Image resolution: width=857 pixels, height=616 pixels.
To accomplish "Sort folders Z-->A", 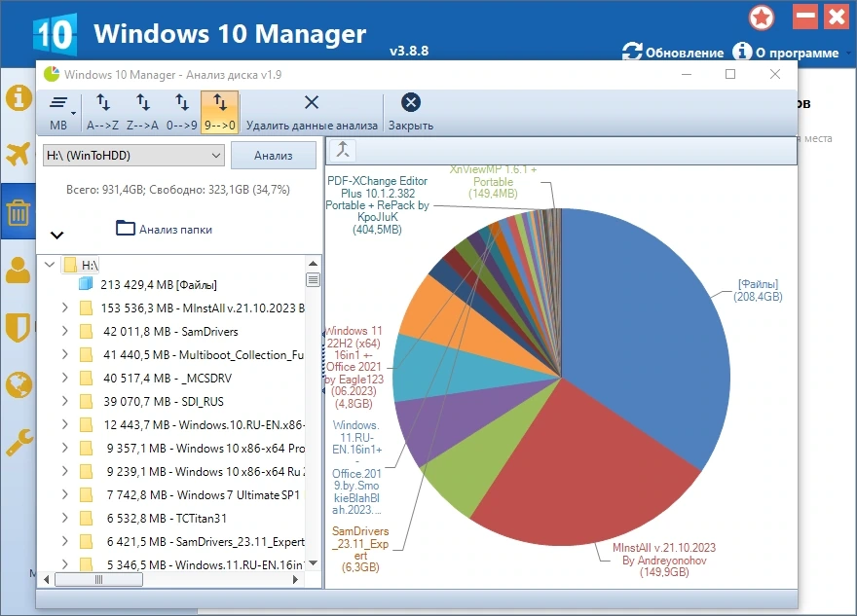I will coord(142,112).
